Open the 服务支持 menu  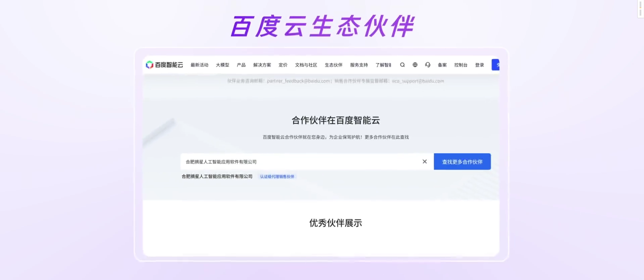pyautogui.click(x=359, y=65)
